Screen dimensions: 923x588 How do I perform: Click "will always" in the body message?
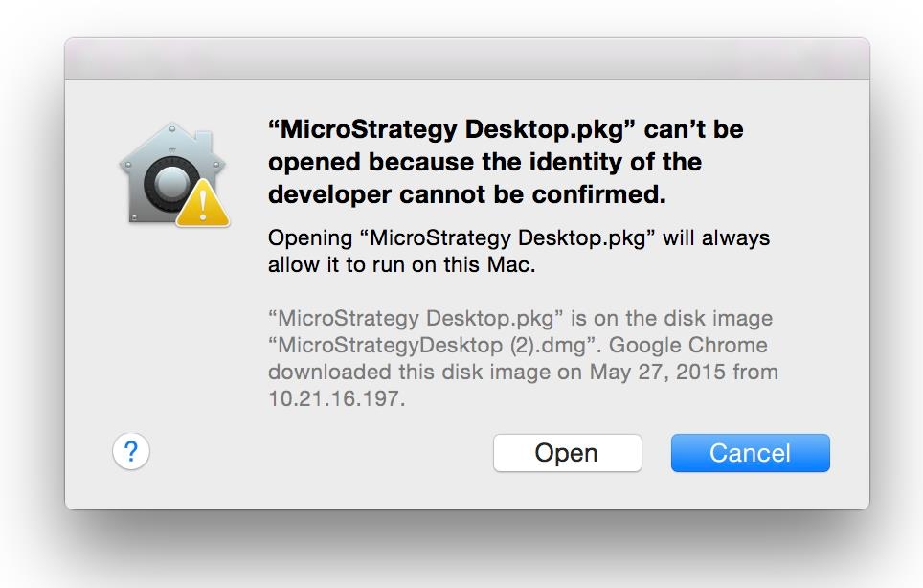click(x=716, y=237)
